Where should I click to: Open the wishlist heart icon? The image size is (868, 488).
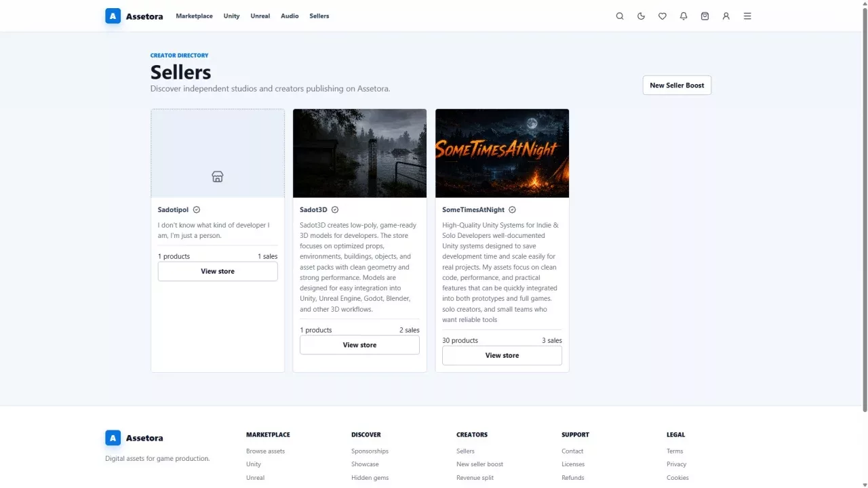(663, 16)
